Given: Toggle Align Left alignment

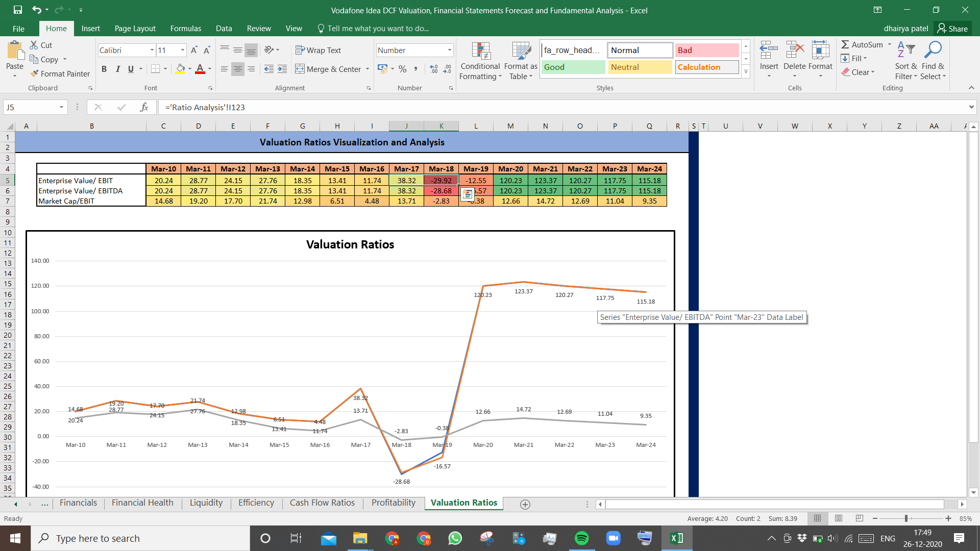Looking at the screenshot, I should [x=225, y=69].
